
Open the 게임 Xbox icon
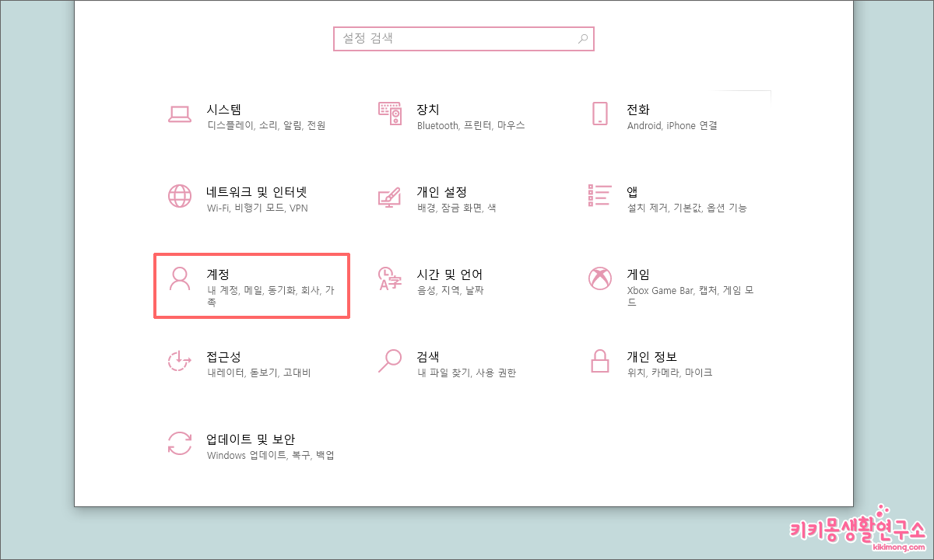point(599,278)
